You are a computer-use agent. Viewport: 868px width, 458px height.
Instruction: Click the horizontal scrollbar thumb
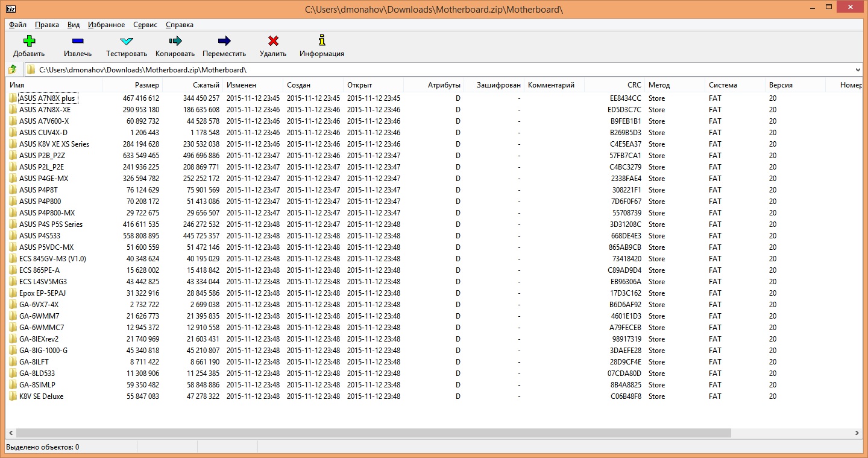(374, 433)
